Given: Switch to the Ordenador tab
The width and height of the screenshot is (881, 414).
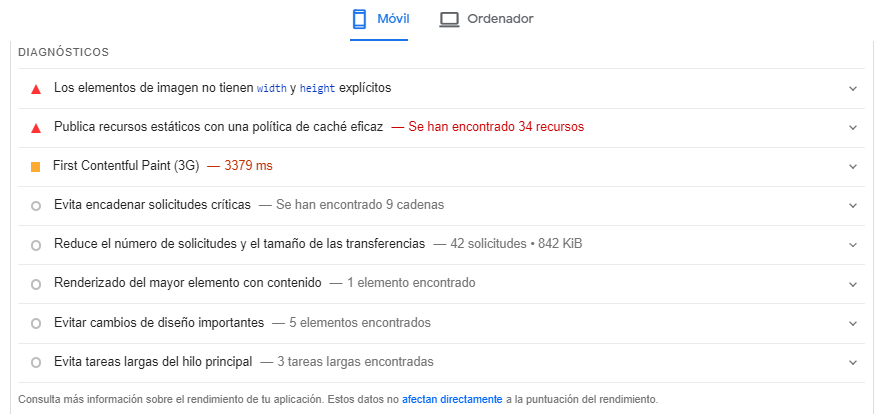Looking at the screenshot, I should [500, 19].
